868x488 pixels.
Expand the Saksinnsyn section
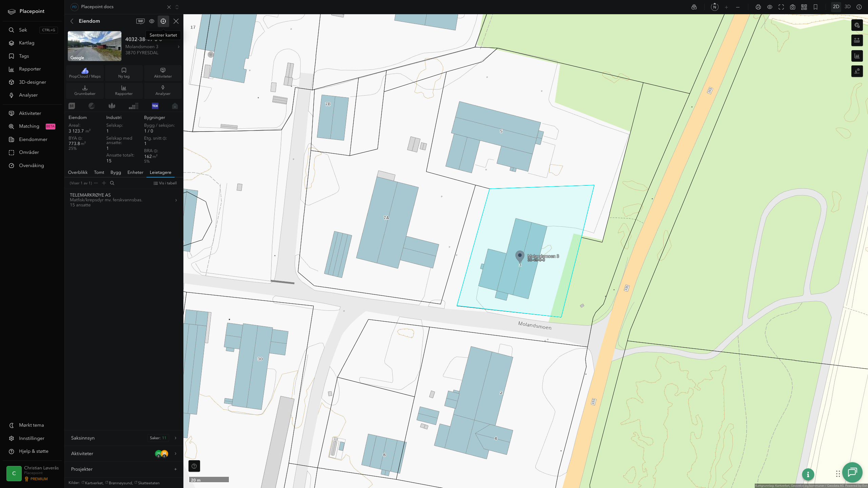point(124,438)
